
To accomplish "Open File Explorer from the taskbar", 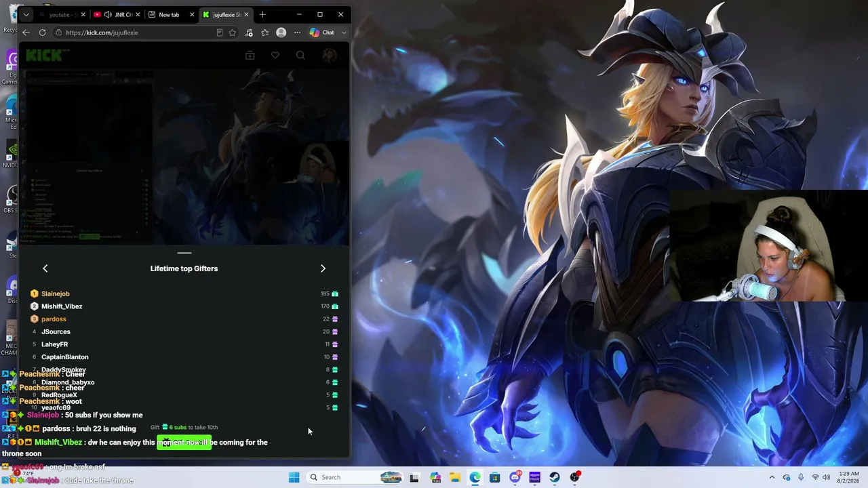I will [x=455, y=477].
